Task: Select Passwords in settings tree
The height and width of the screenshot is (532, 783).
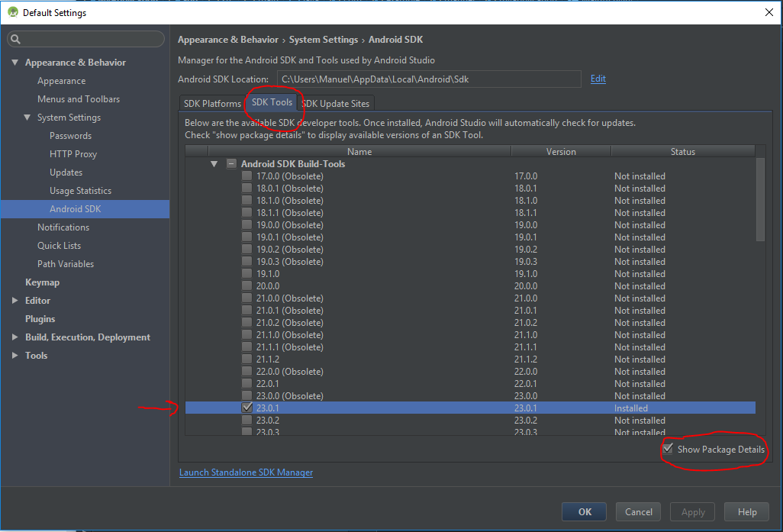Action: pos(70,135)
